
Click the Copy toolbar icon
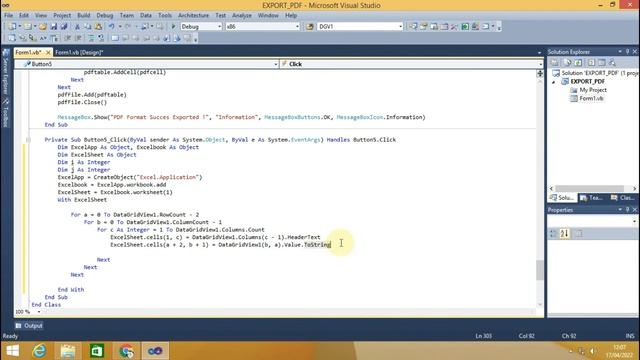(x=87, y=27)
